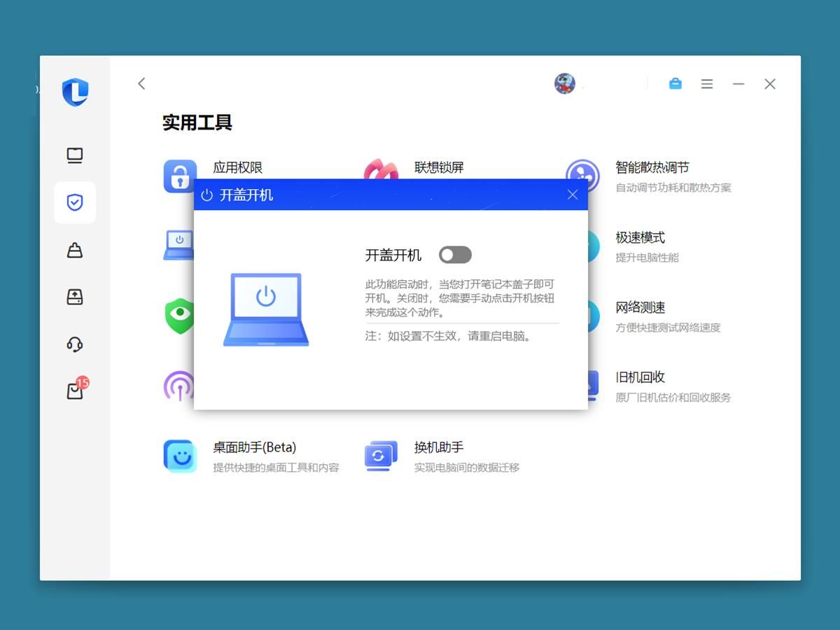The height and width of the screenshot is (630, 840).
Task: Select the shield toolbox icon in sidebar
Action: [75, 203]
